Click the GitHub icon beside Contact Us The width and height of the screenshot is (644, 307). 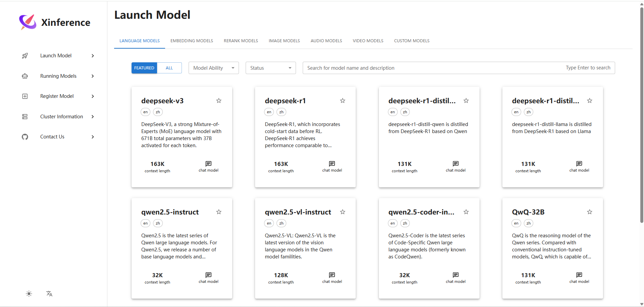coord(25,137)
